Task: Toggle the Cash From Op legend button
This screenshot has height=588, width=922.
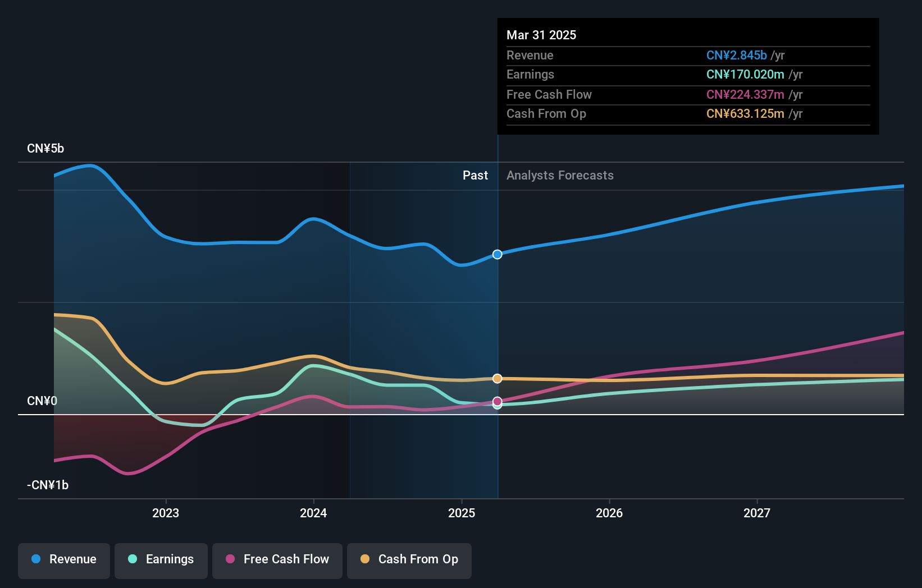Action: pos(409,561)
